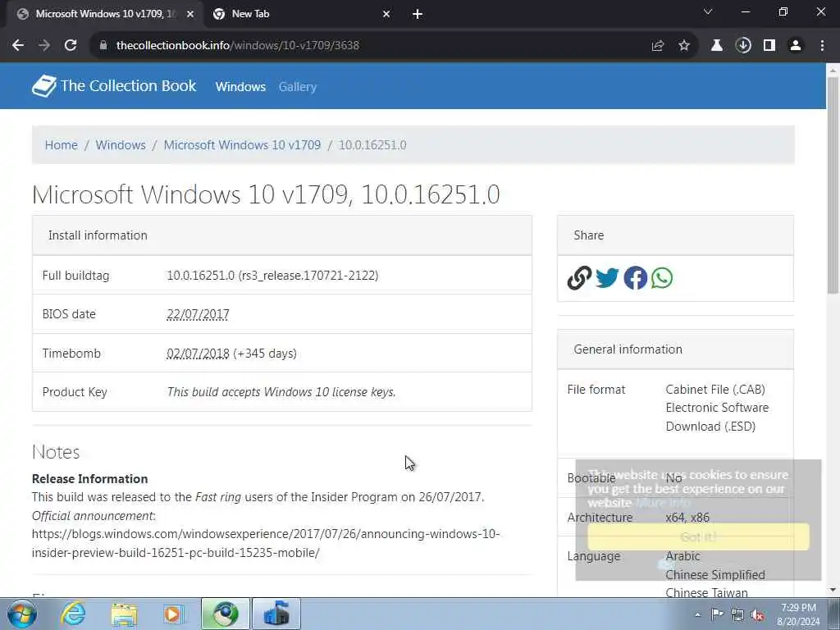Open Windows Explorer folder on the taskbar
840x630 pixels.
(125, 614)
